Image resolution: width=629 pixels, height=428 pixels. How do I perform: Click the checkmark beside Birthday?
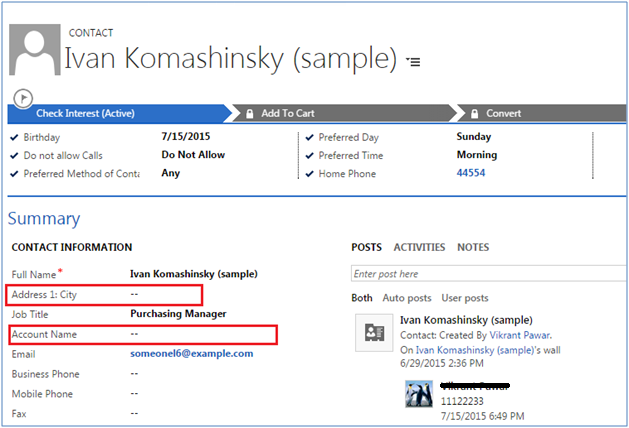point(14,137)
